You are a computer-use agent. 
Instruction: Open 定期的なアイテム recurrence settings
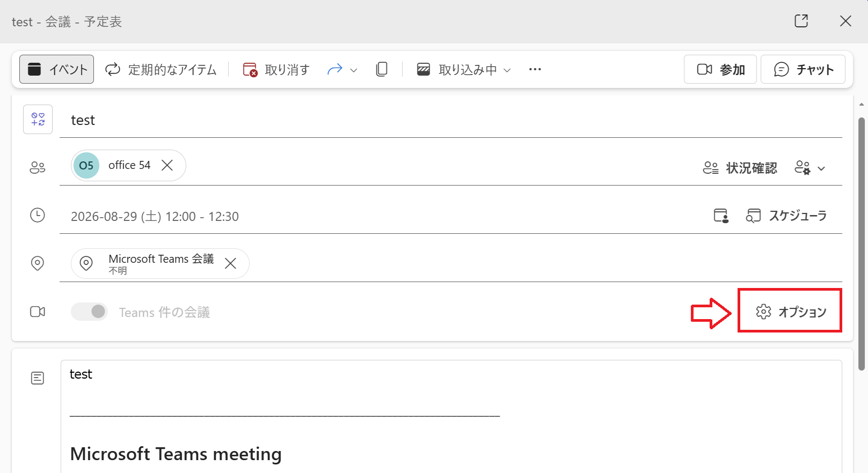[161, 70]
